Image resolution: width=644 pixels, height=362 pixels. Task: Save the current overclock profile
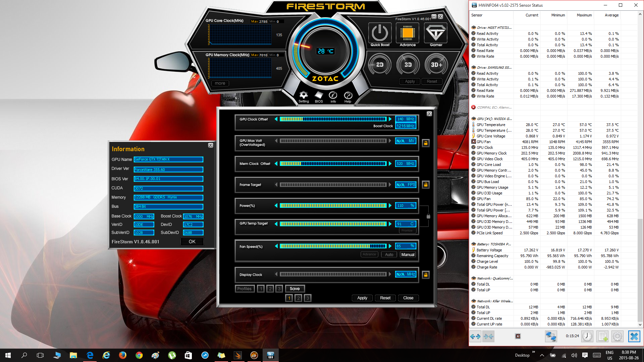pyautogui.click(x=295, y=289)
